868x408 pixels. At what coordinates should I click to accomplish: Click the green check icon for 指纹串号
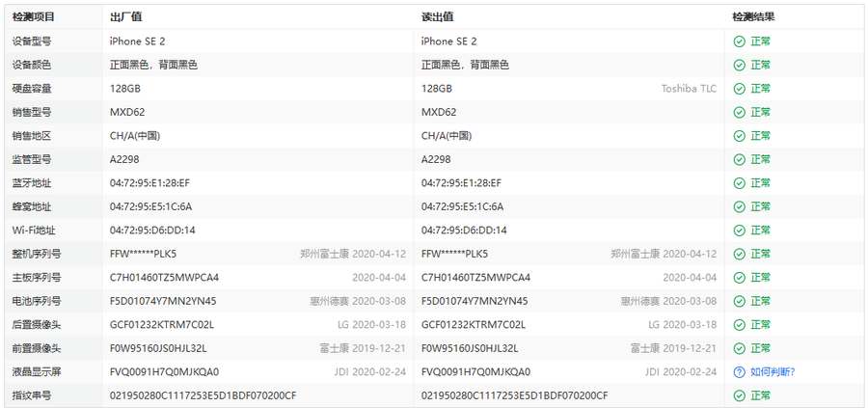739,395
